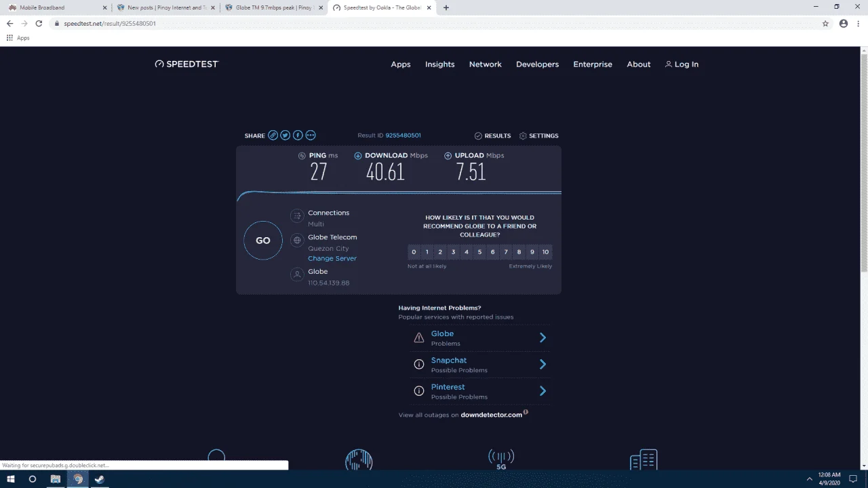Image resolution: width=868 pixels, height=488 pixels.
Task: Click Cortana search circle in taskbar
Action: point(32,479)
